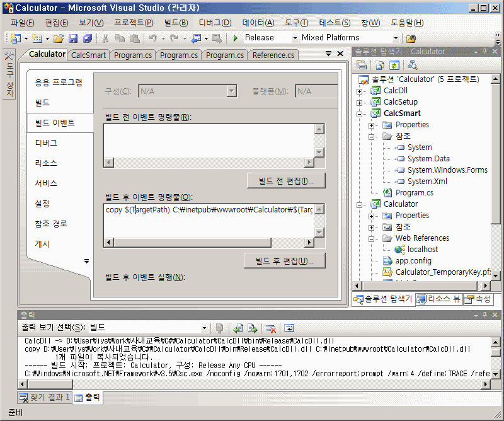The height and width of the screenshot is (421, 504).
Task: Select the 참조 경로 property page tab
Action: [51, 224]
